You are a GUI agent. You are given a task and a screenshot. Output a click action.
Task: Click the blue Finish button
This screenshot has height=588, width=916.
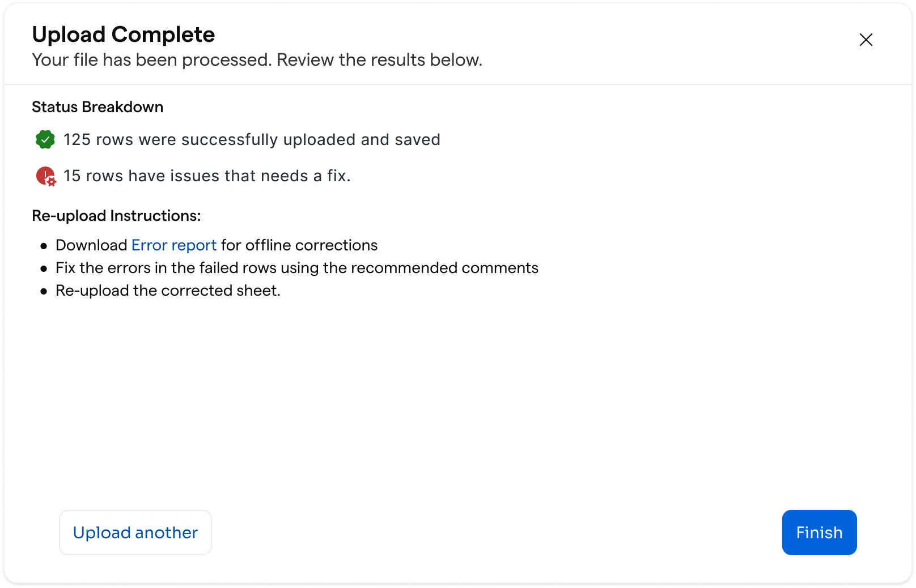click(x=819, y=532)
